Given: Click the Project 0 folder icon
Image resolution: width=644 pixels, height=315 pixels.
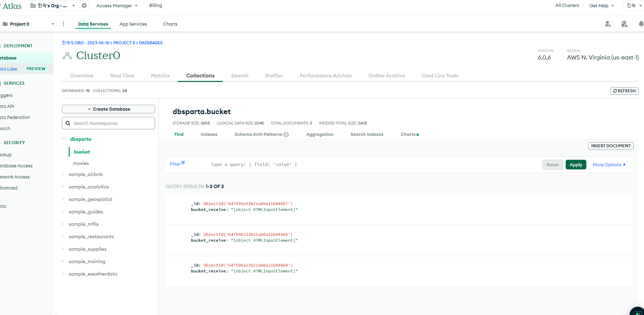Looking at the screenshot, I should click(x=5, y=24).
